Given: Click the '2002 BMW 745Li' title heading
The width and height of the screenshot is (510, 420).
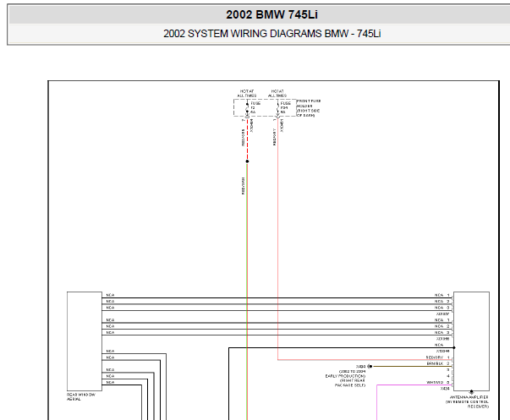Looking at the screenshot, I should coord(271,14).
